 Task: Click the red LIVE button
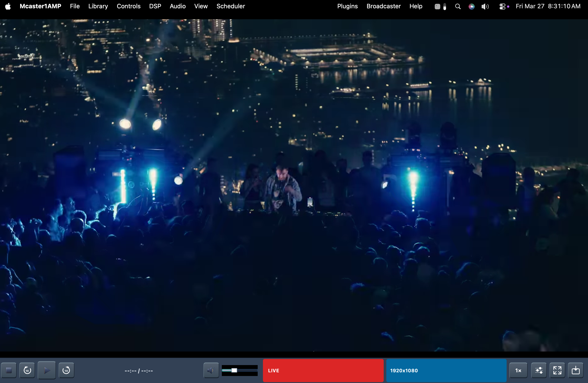coord(323,370)
